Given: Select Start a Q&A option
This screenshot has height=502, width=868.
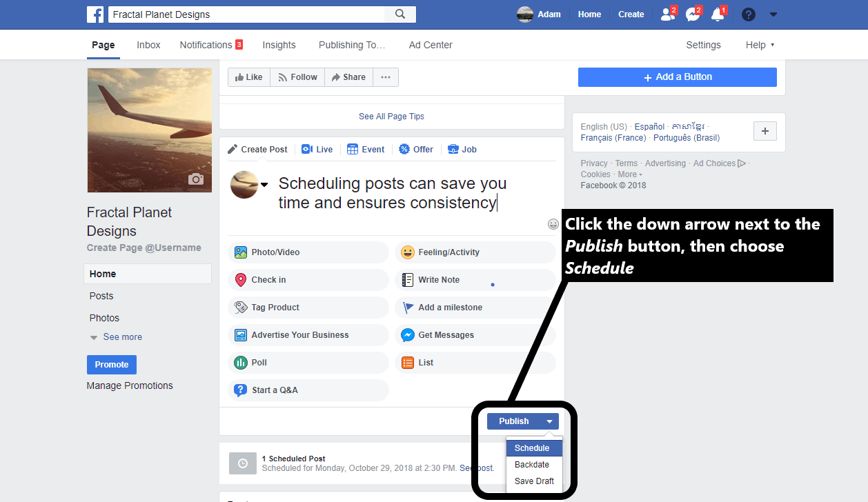Looking at the screenshot, I should pos(308,390).
